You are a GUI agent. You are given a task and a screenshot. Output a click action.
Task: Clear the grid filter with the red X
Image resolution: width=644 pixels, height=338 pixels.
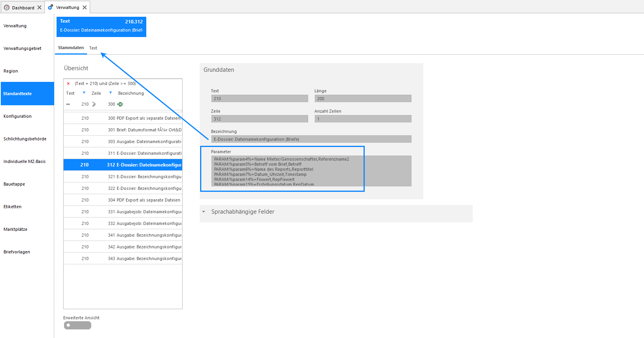[68, 83]
